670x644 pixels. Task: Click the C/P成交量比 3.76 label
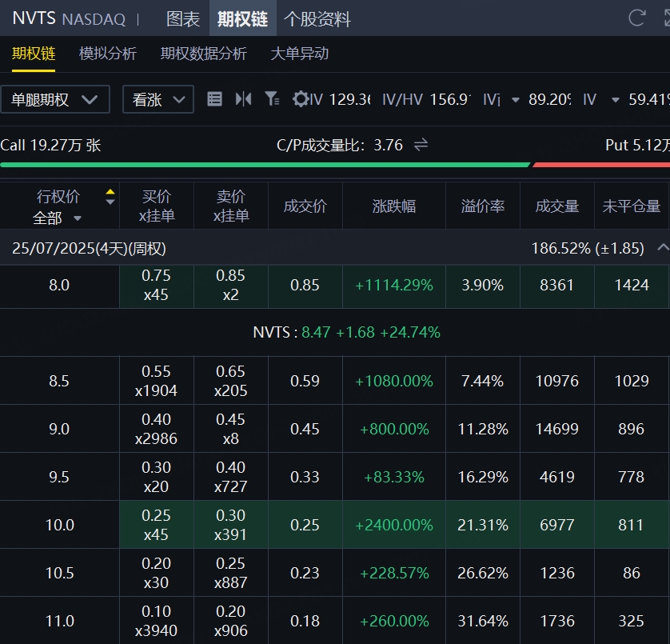[x=340, y=145]
